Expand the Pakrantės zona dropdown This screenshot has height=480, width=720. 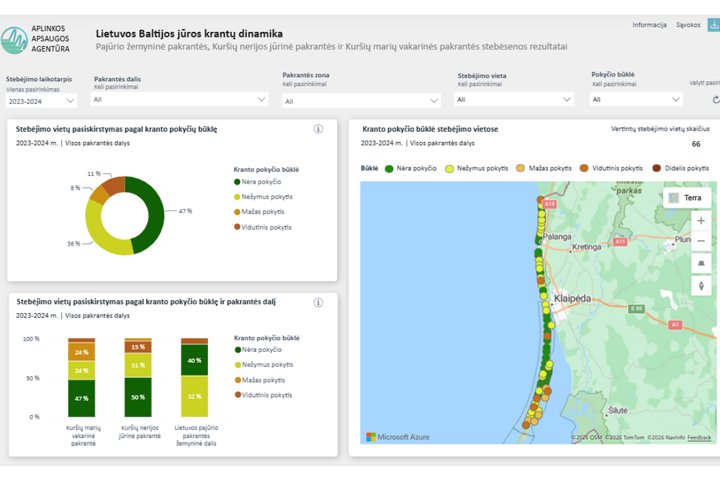click(x=361, y=101)
